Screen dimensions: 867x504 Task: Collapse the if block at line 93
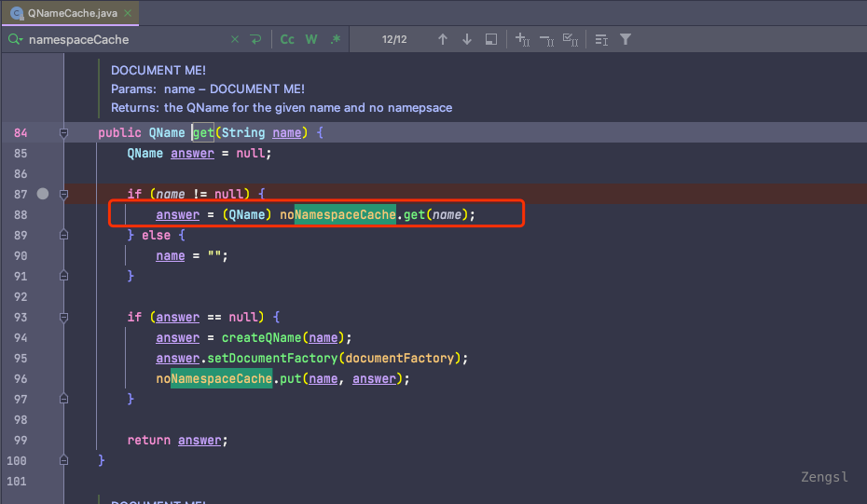pyautogui.click(x=64, y=318)
